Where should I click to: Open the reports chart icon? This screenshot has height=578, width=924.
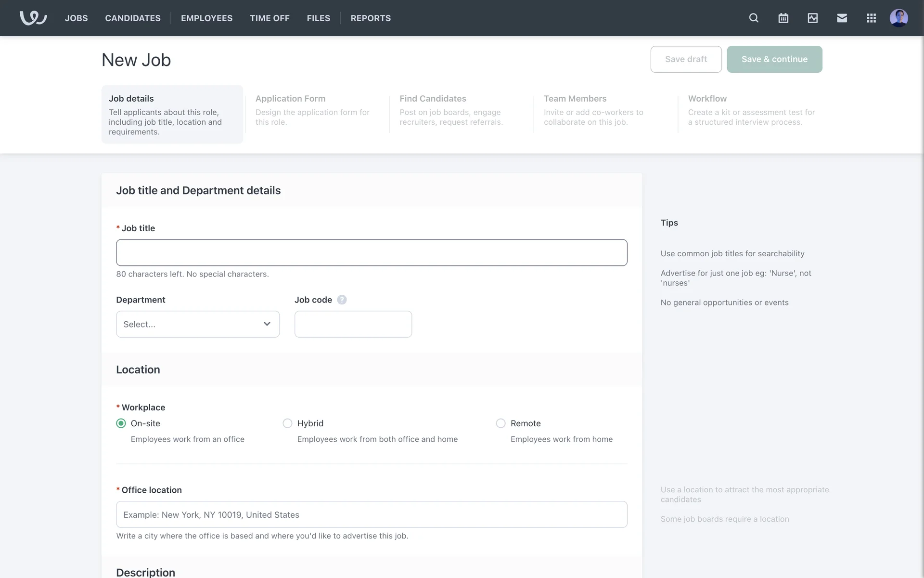(812, 18)
